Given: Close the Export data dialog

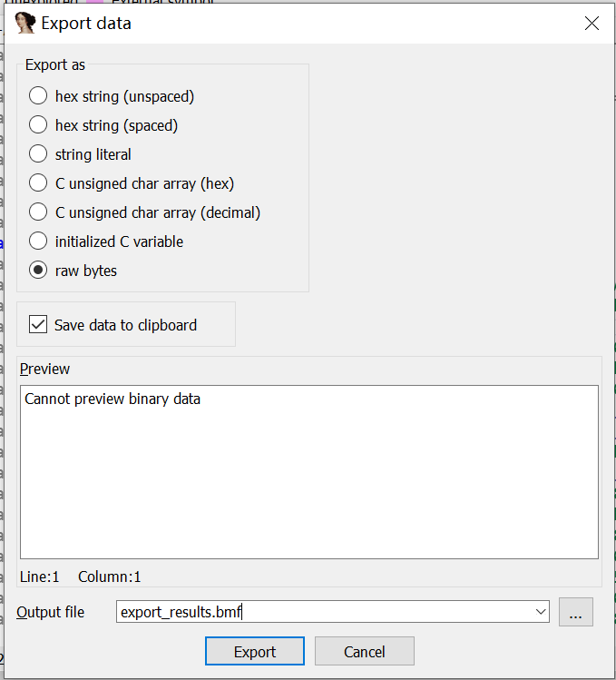Looking at the screenshot, I should [x=592, y=24].
